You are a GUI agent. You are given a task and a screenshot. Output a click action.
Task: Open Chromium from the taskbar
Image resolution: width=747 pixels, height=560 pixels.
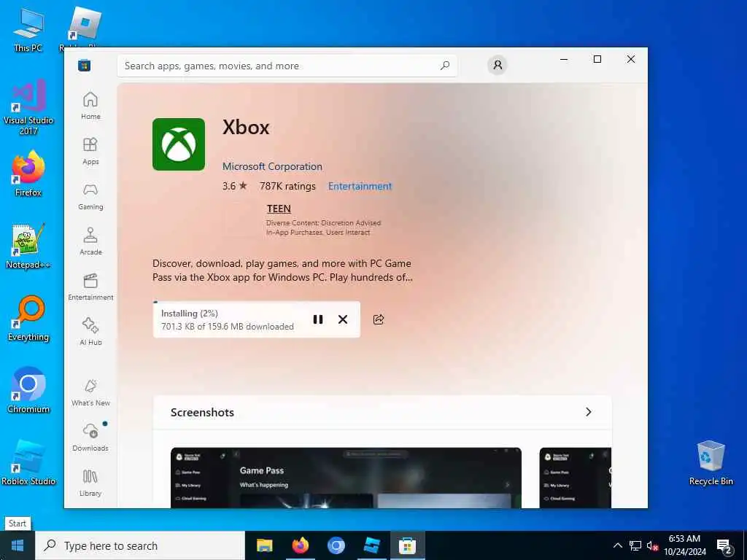click(x=336, y=545)
